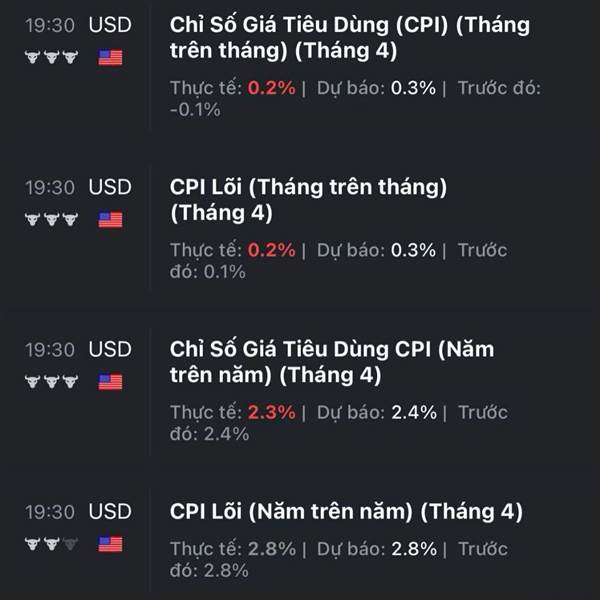
Task: Click the 19:30 time on the last row
Action: (x=50, y=512)
